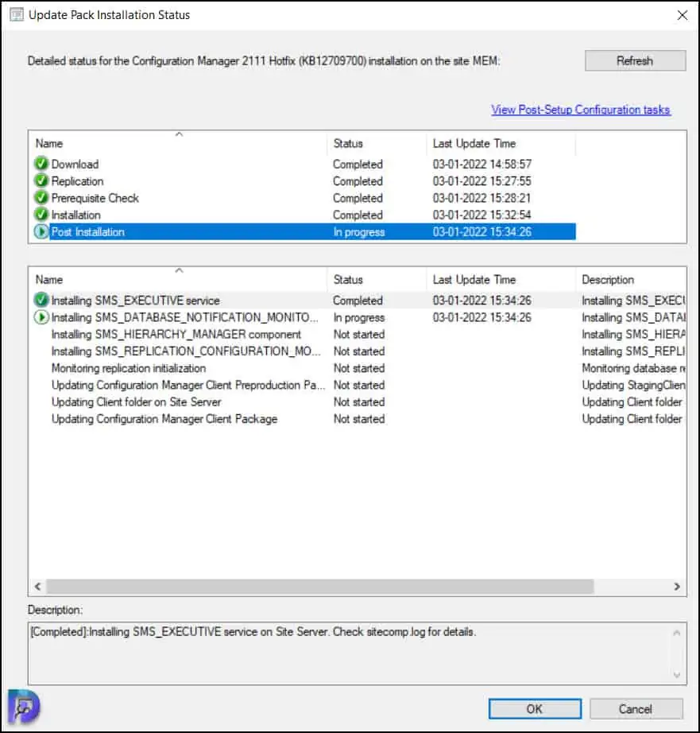Click the Installing SMS_HIERA description cell

(633, 334)
